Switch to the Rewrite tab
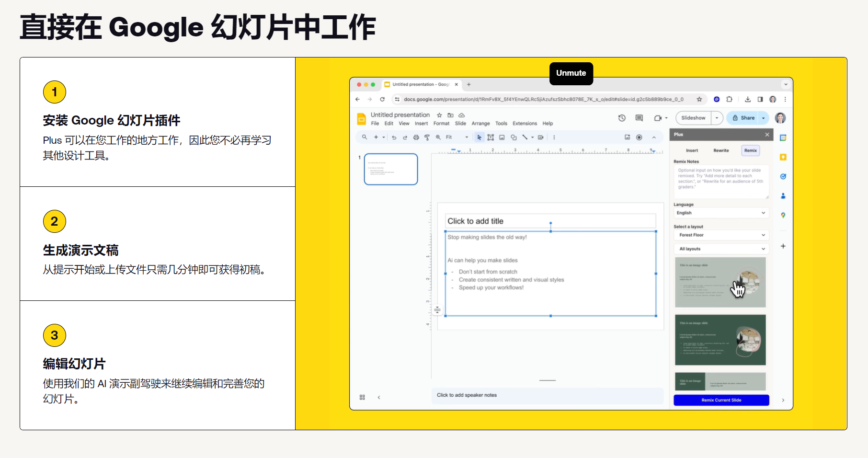The image size is (868, 458). [x=721, y=150]
